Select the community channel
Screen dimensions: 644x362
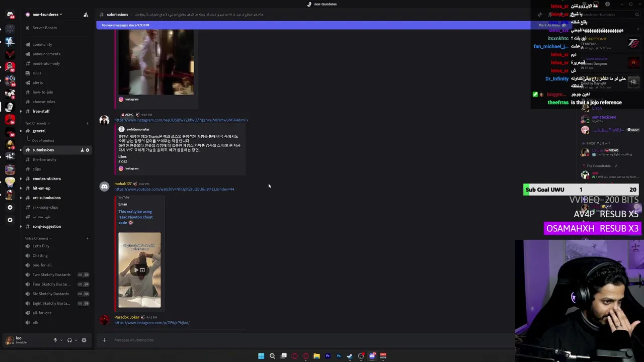42,44
